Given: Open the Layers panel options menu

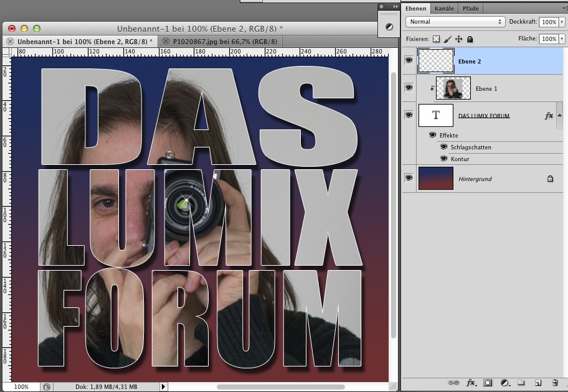Looking at the screenshot, I should coord(565,8).
